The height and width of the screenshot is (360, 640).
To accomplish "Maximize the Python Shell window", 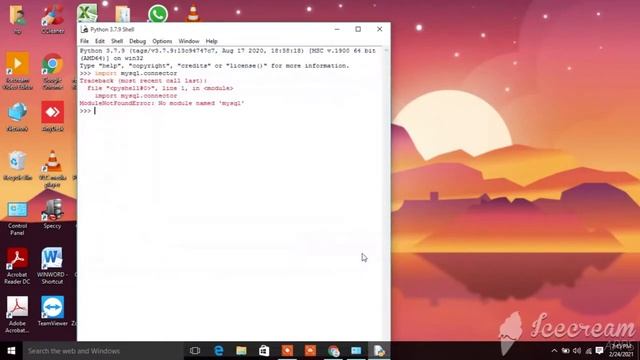I will tap(358, 29).
